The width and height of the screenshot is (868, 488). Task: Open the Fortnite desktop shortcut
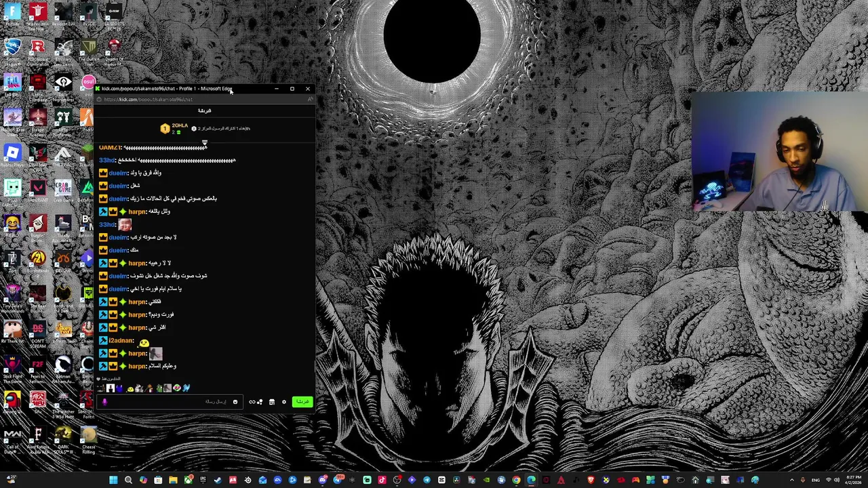click(12, 15)
